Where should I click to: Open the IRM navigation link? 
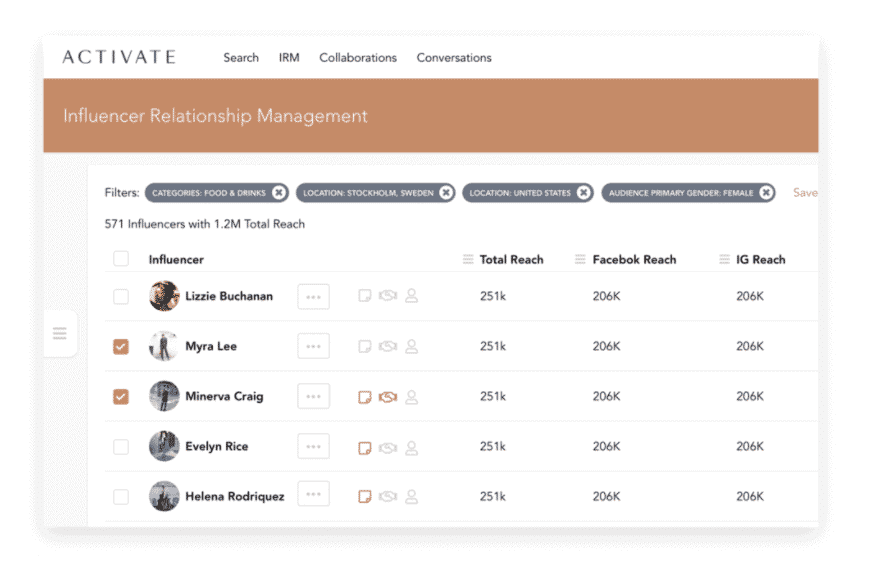289,58
